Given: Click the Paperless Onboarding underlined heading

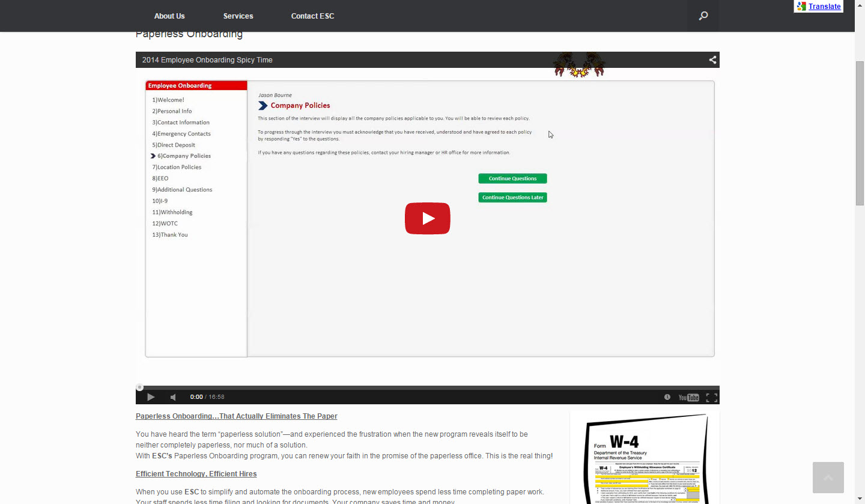Looking at the screenshot, I should pos(236,416).
